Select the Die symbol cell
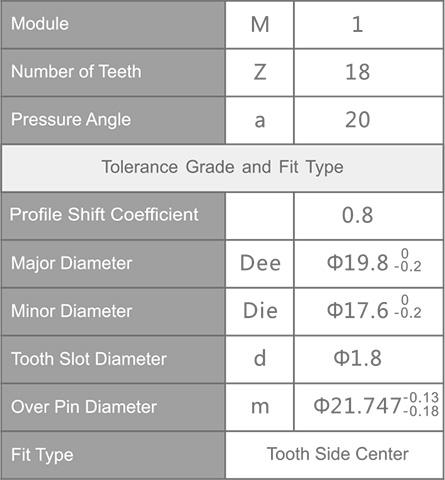 pos(260,311)
